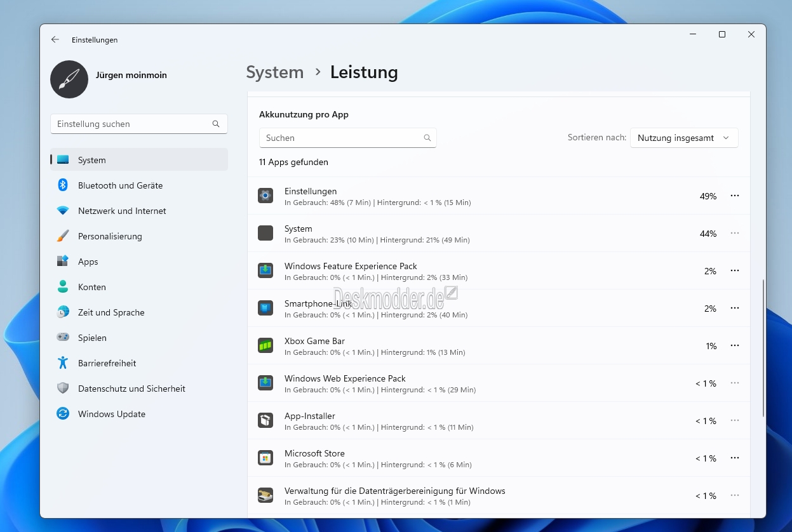Open more options for Windows Web Experience Pack
792x532 pixels.
[x=735, y=383]
